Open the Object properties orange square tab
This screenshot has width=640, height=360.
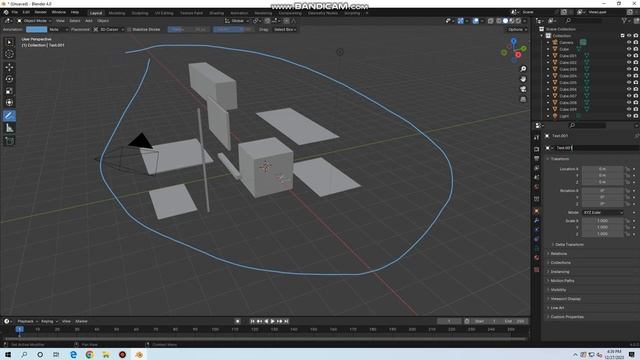[536, 211]
